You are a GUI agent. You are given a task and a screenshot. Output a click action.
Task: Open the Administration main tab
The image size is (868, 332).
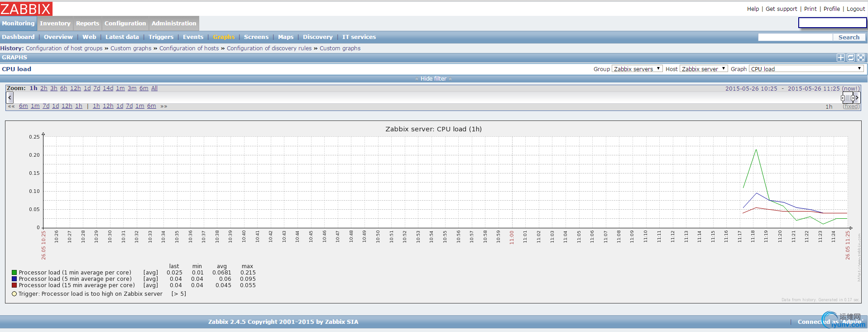coord(174,24)
